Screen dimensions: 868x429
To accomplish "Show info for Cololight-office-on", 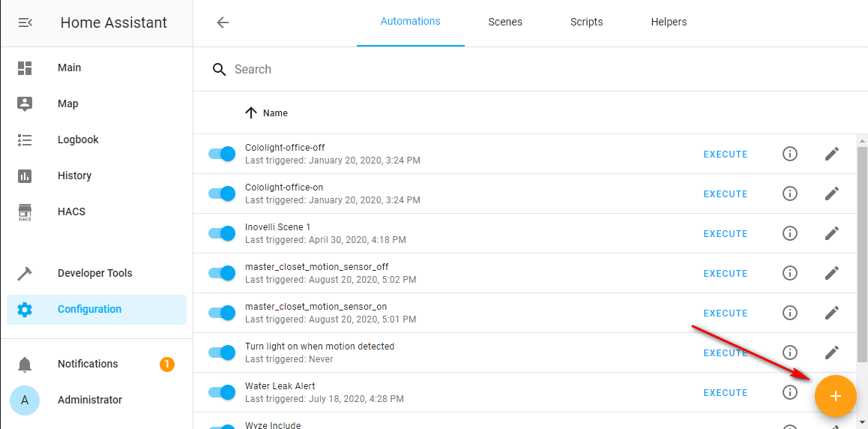I will (790, 193).
